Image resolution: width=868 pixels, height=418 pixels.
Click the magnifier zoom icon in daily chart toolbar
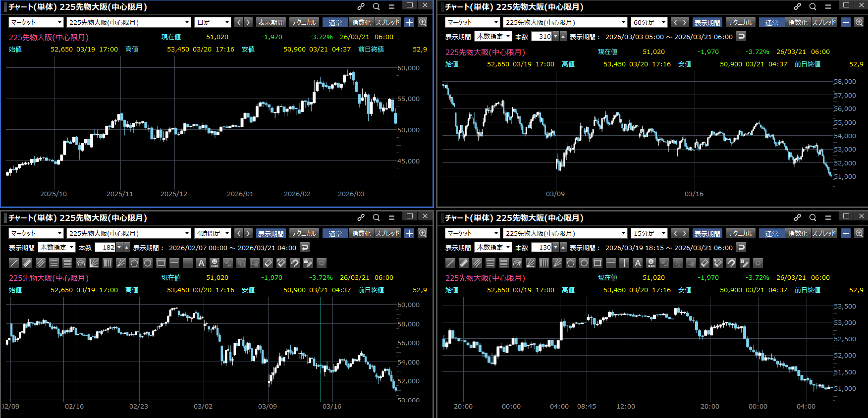coord(423,22)
